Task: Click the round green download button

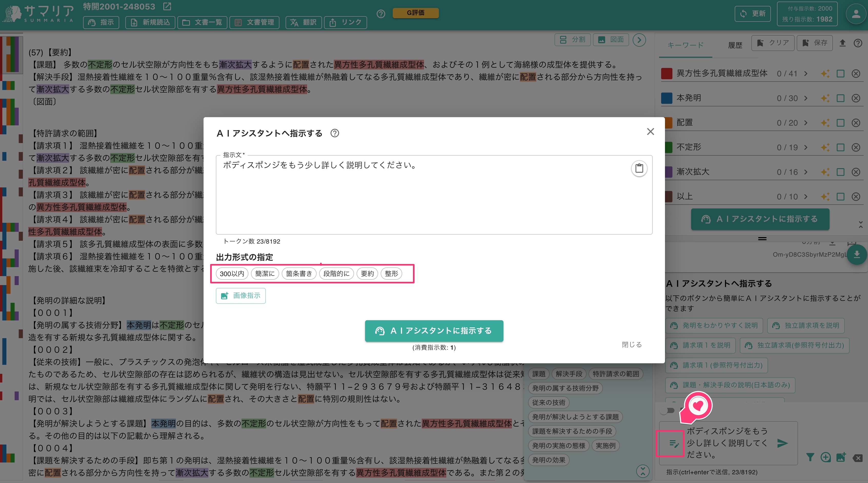Action: point(856,255)
